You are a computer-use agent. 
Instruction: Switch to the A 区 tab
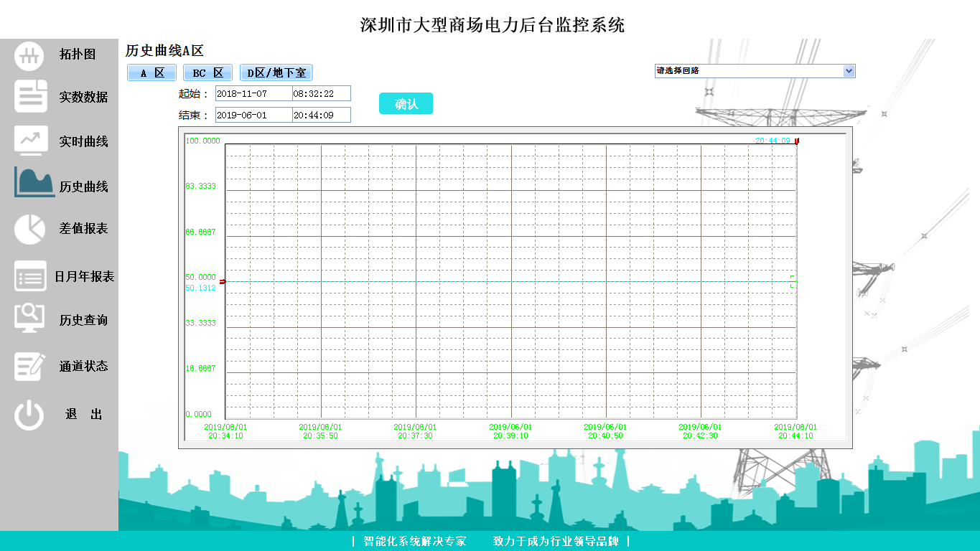tap(151, 73)
